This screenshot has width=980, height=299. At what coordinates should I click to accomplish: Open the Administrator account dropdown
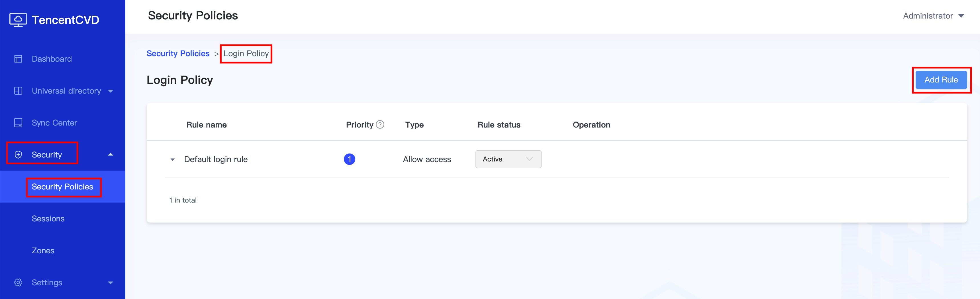click(x=933, y=16)
